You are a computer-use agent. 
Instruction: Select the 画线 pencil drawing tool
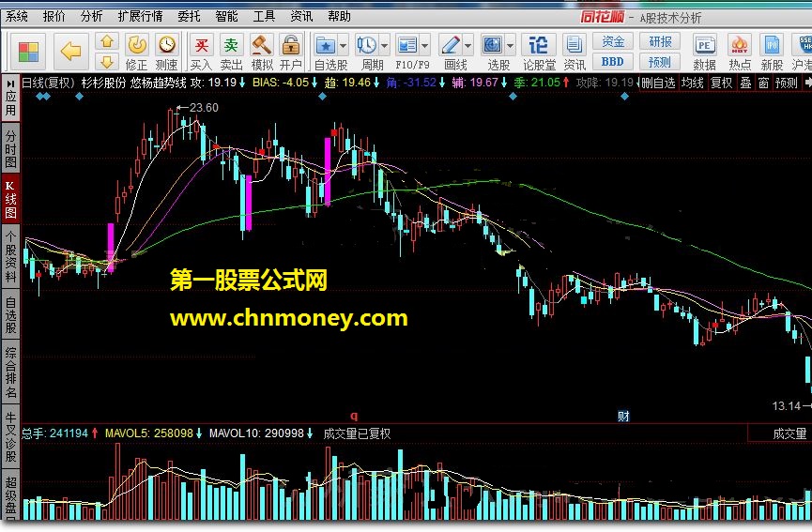450,46
